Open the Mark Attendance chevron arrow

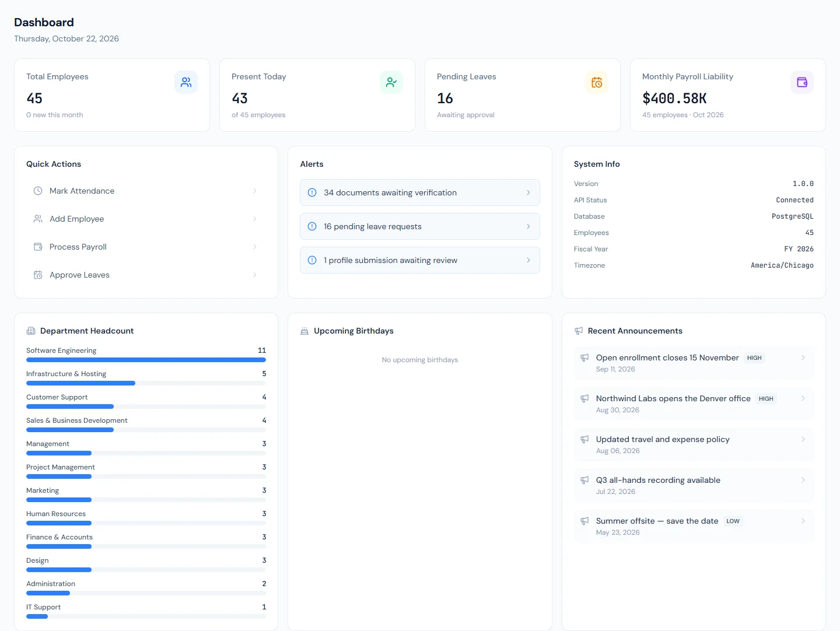coord(255,191)
